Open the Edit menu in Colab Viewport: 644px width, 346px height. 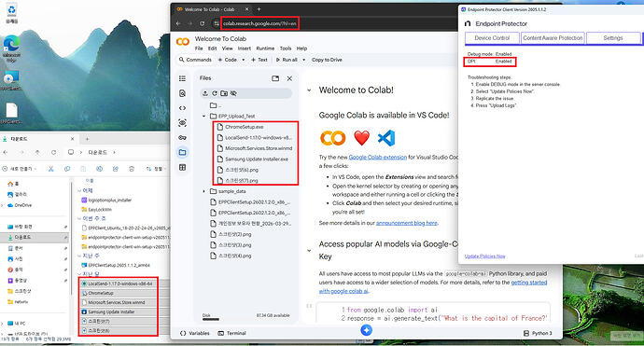pos(213,48)
